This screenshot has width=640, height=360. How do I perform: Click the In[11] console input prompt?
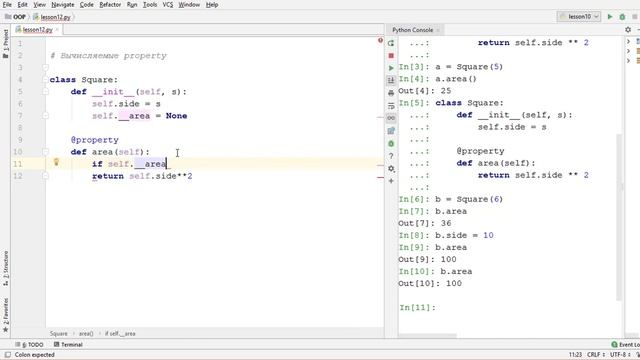point(417,307)
